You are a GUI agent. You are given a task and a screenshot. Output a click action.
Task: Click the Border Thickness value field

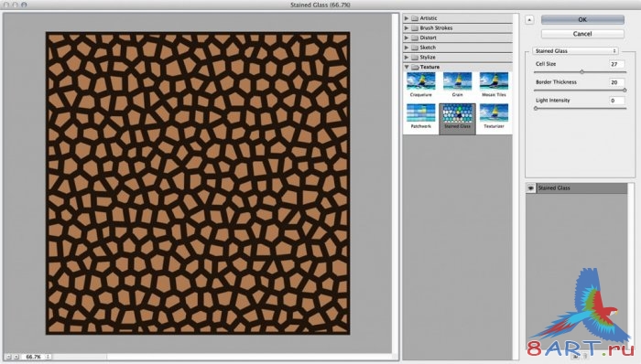point(616,82)
